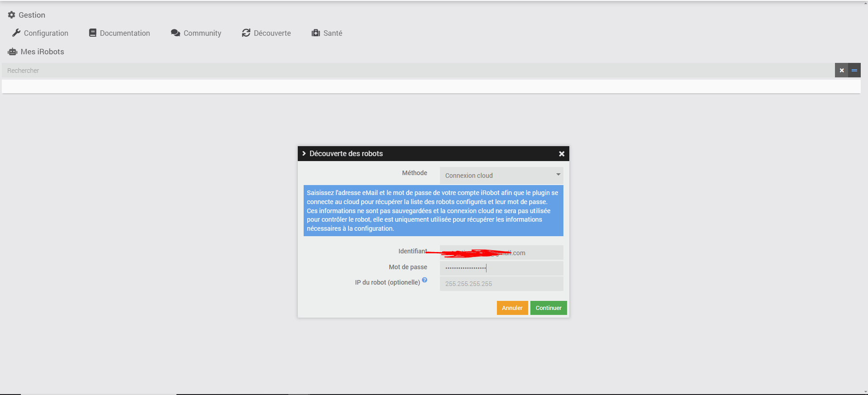
Task: Toggle display mode blue lines button
Action: (854, 71)
